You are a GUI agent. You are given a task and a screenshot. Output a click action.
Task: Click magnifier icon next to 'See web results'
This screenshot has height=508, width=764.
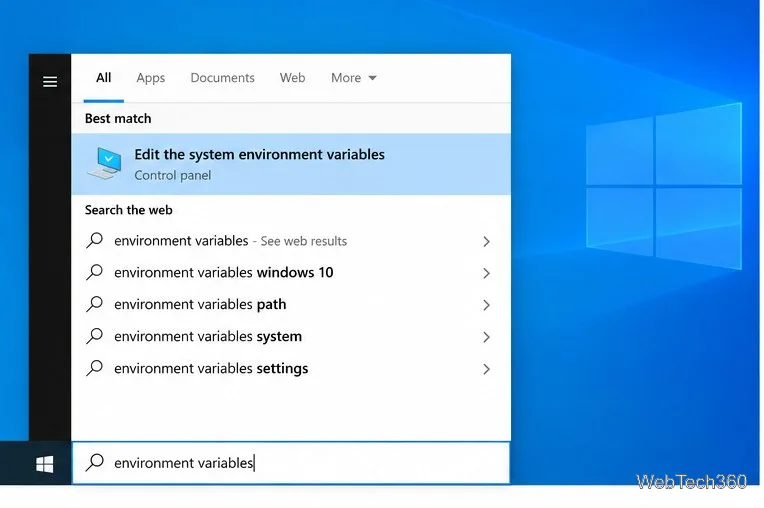(95, 241)
